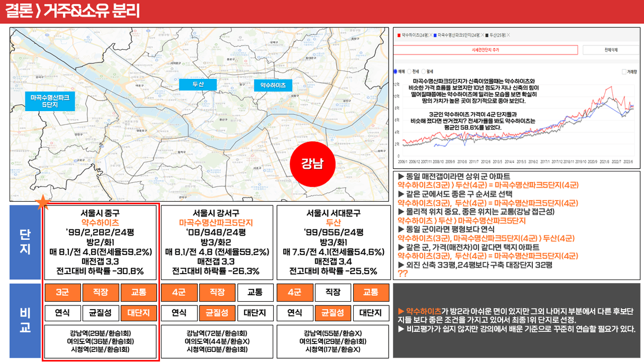Click chart x-axis label 2023/6
Viewport: 644px width, 362px height.
pyautogui.click(x=629, y=161)
